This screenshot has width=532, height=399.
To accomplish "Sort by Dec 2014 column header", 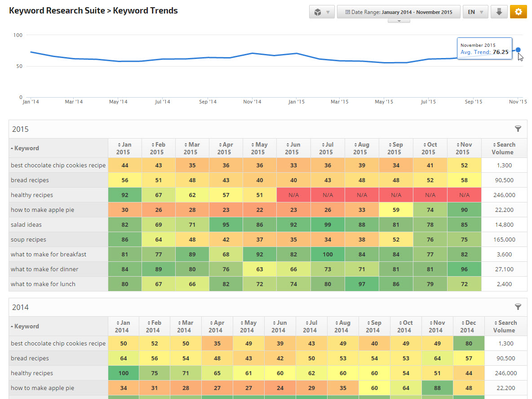I will point(467,327).
